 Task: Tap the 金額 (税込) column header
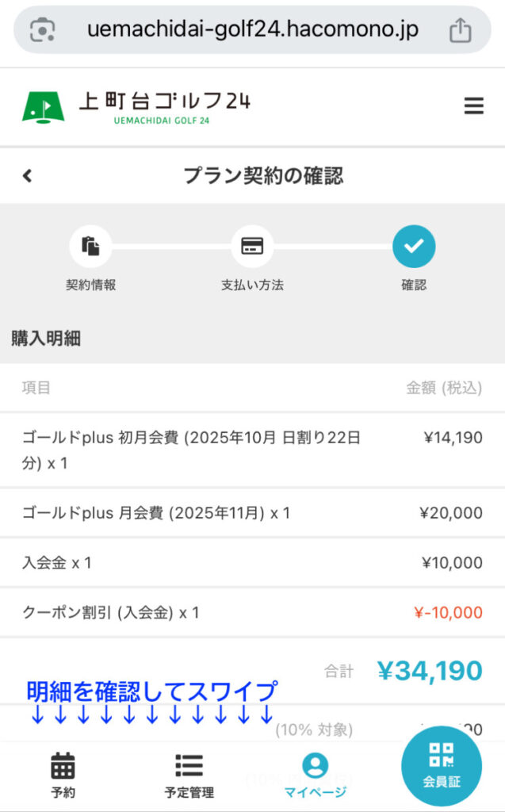(x=444, y=388)
